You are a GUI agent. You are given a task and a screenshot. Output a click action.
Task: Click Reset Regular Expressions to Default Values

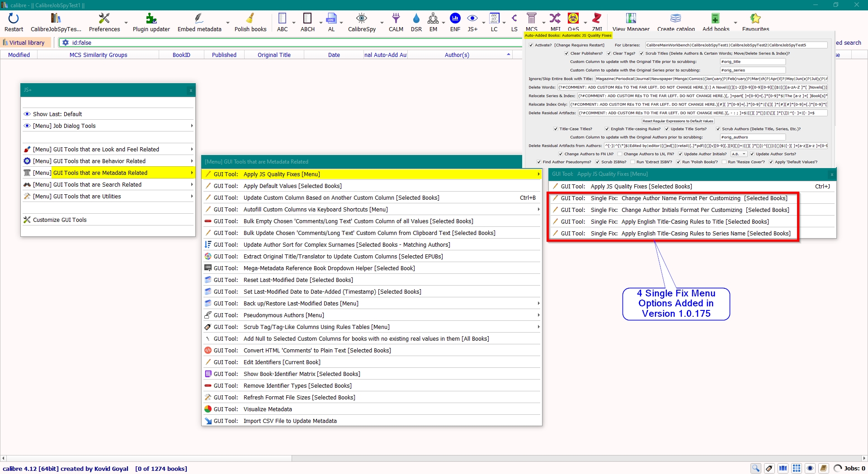[678, 121]
